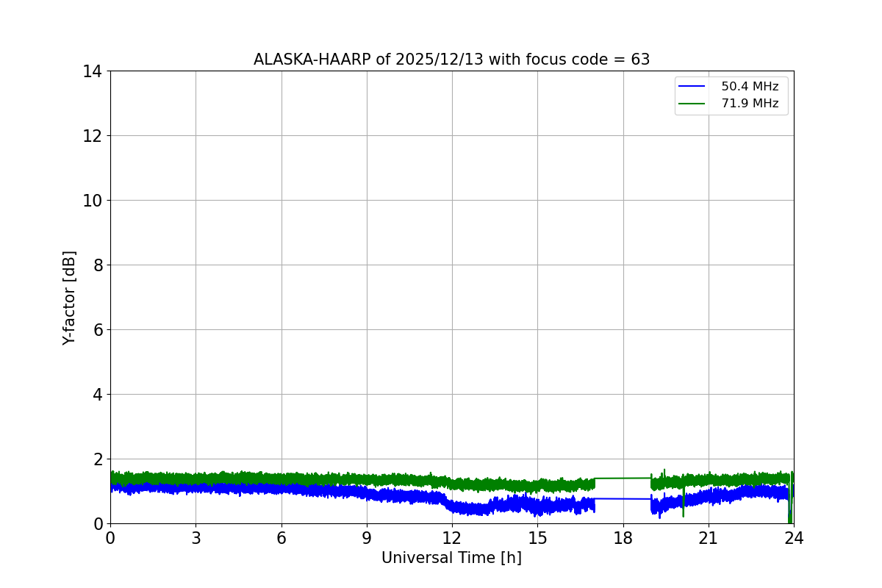882x588 pixels.
Task: Click x-axis tick label 9
Action: [367, 538]
